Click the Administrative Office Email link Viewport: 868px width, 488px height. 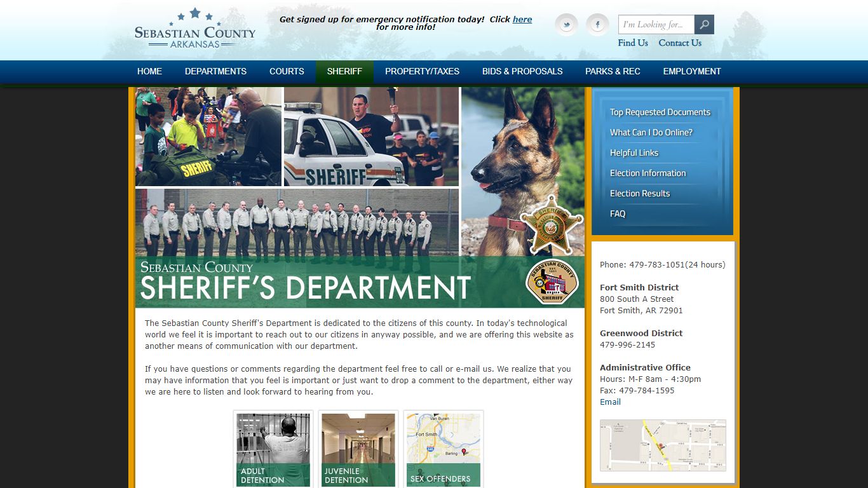pos(610,402)
